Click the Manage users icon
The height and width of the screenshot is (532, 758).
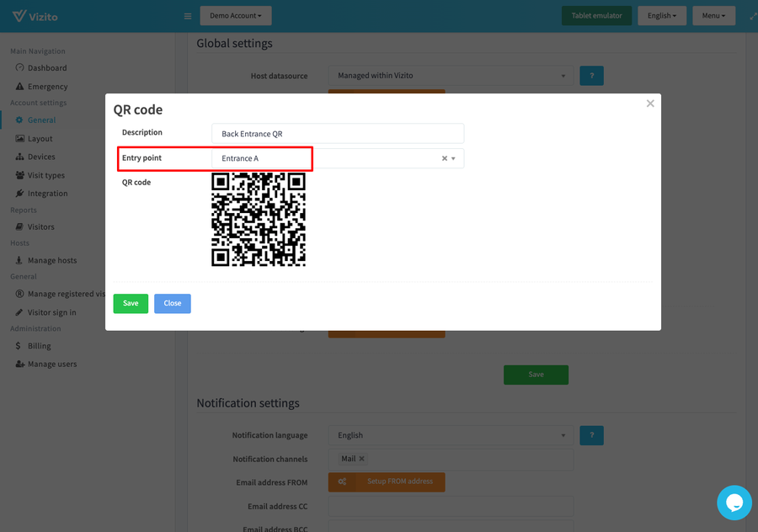tap(19, 364)
